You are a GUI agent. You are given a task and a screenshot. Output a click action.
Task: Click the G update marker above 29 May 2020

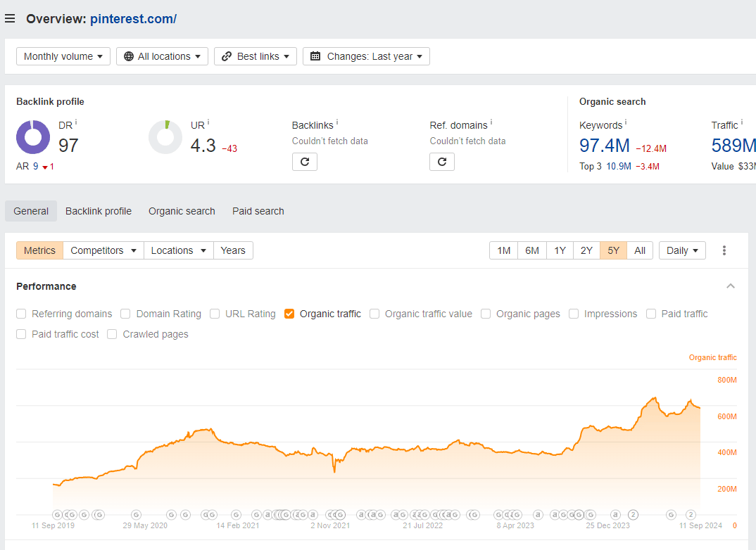(137, 515)
